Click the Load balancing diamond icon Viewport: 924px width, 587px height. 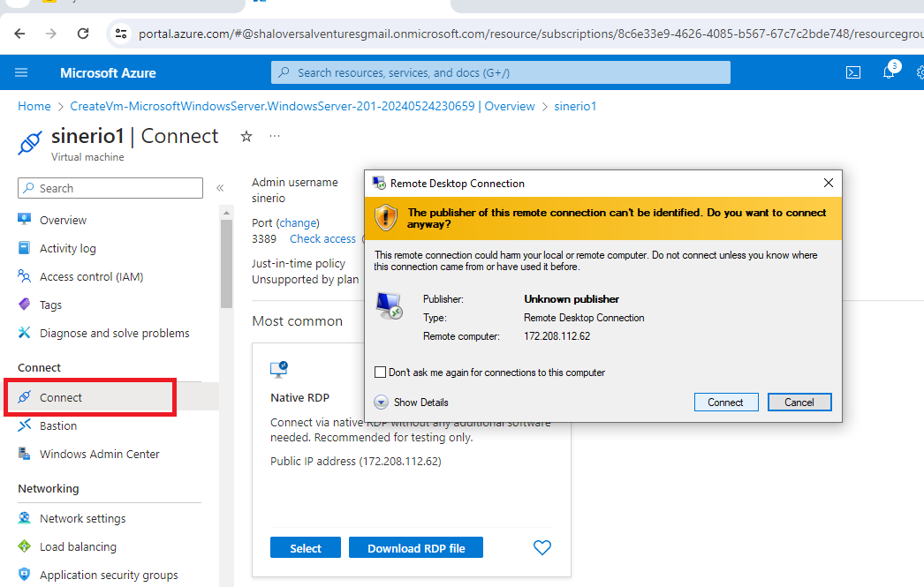pyautogui.click(x=24, y=546)
